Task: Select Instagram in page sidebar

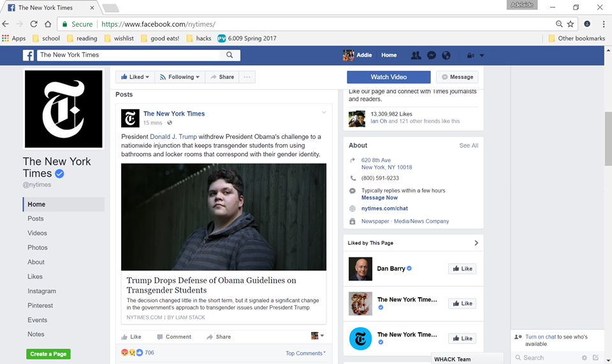Action: 42,291
